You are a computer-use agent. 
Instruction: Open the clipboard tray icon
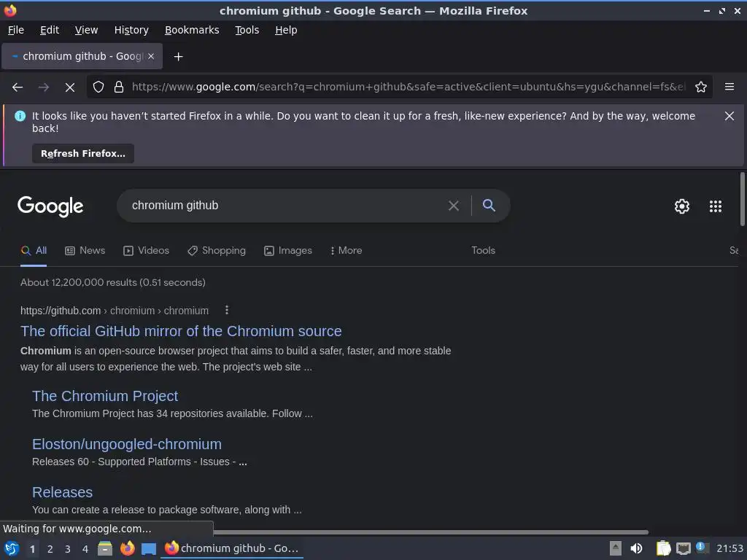tap(663, 548)
